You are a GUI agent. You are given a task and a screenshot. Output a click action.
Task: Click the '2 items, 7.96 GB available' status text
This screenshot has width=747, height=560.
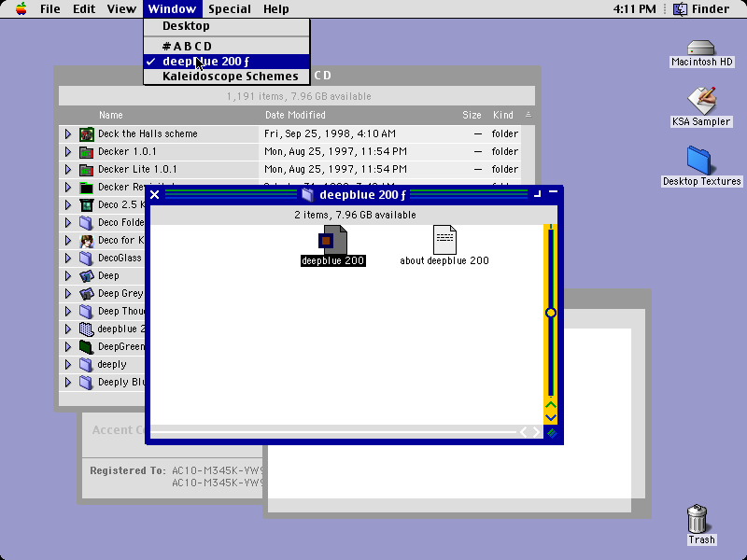(355, 215)
